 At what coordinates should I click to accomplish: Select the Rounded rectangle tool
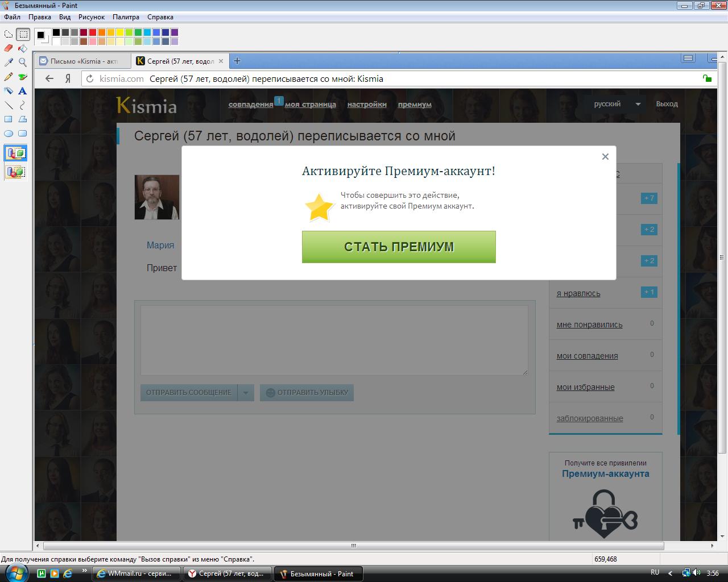click(23, 134)
